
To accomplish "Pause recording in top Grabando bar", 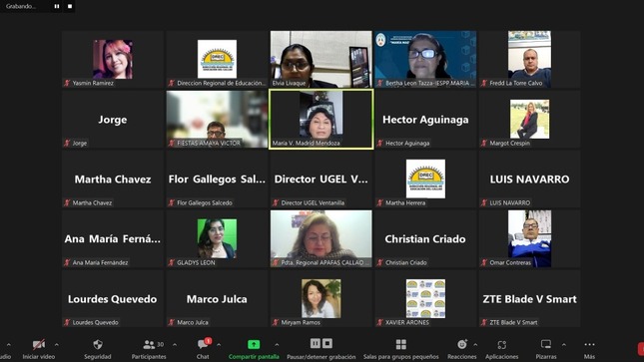I will click(57, 6).
